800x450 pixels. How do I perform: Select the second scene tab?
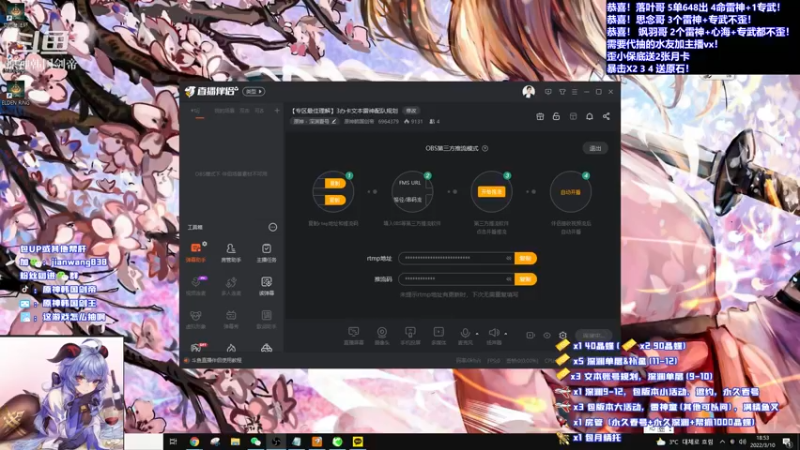point(224,111)
